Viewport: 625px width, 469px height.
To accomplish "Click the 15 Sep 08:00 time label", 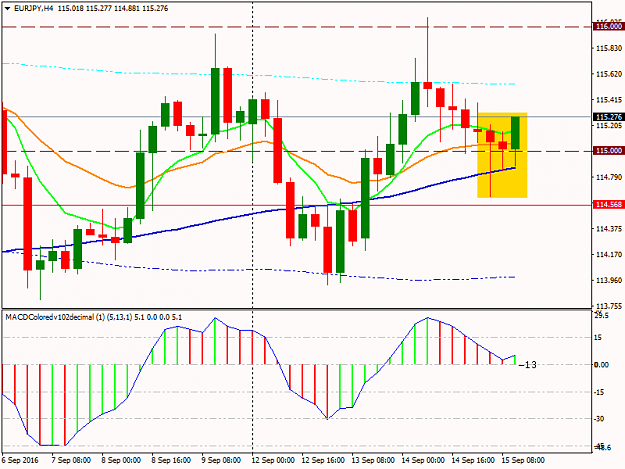I will (x=523, y=460).
